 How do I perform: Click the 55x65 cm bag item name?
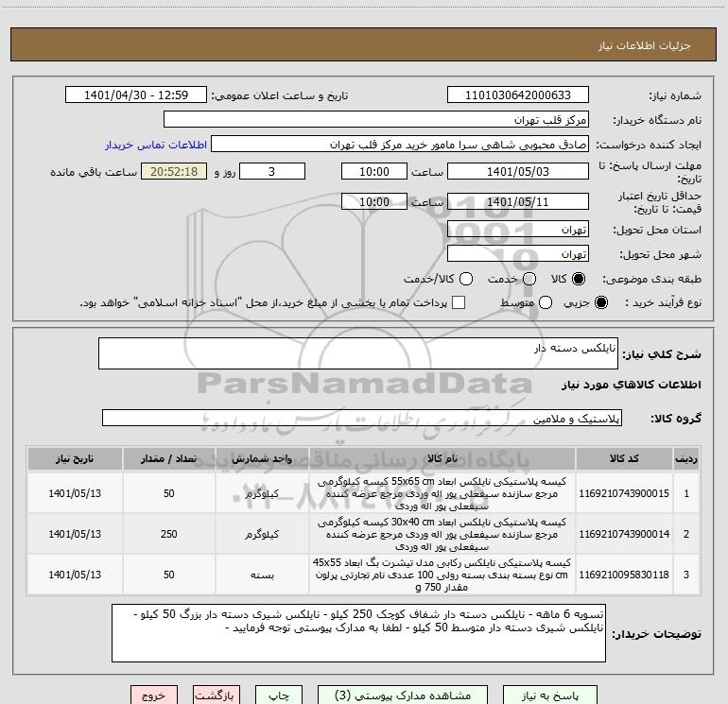442,493
